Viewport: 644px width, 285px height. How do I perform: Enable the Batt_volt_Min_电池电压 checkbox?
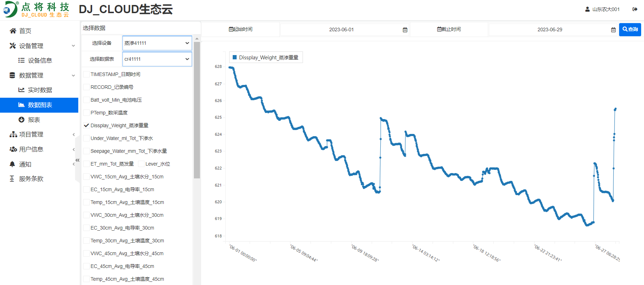point(86,100)
